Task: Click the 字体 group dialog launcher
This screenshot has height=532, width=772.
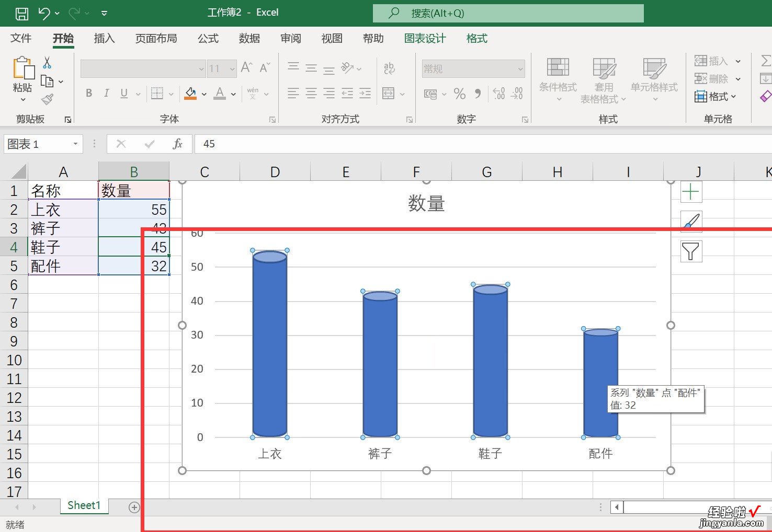Action: tap(273, 120)
